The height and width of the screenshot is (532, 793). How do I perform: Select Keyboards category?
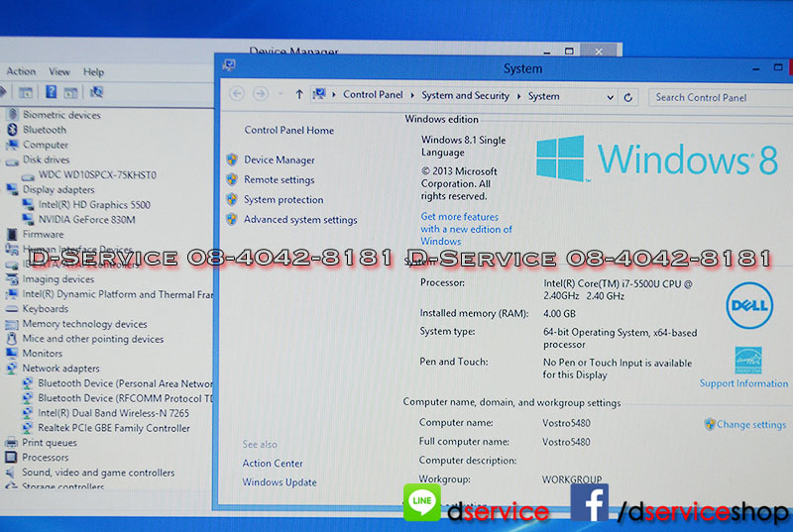[x=45, y=309]
